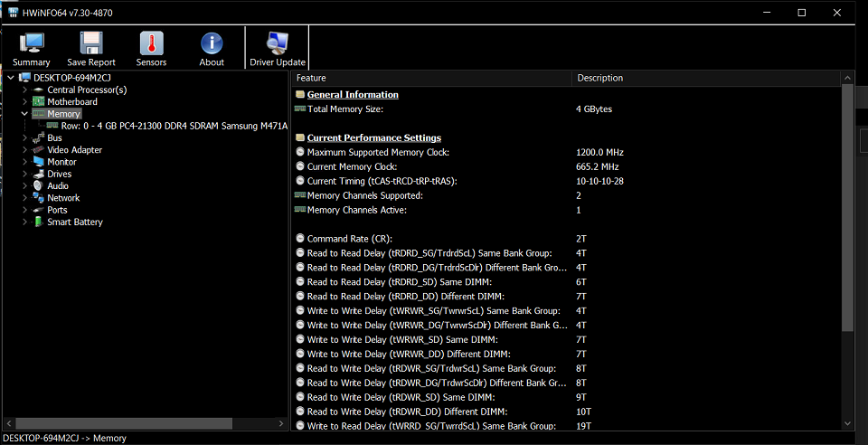Open Sensors via thermometer icon

(151, 43)
